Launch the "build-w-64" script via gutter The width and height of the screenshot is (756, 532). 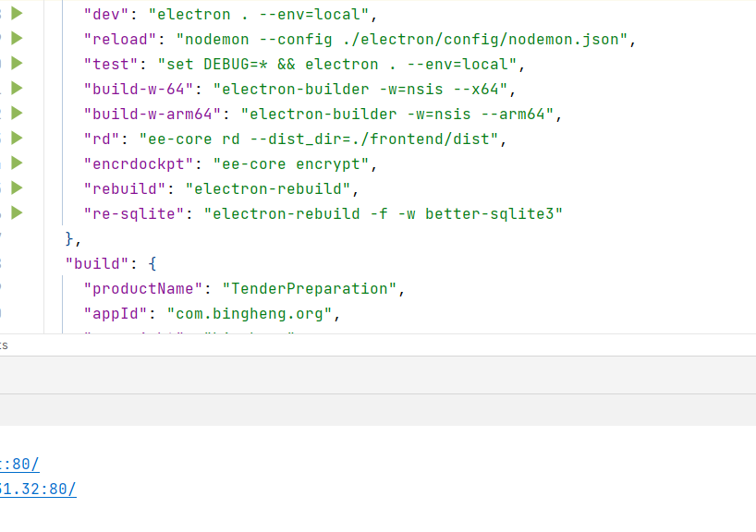pyautogui.click(x=17, y=89)
